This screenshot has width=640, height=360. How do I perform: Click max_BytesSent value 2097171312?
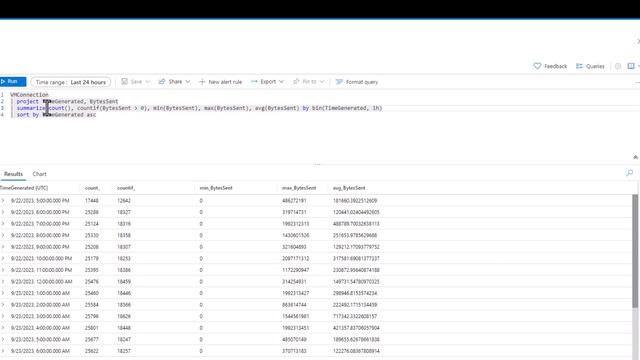[x=296, y=258]
